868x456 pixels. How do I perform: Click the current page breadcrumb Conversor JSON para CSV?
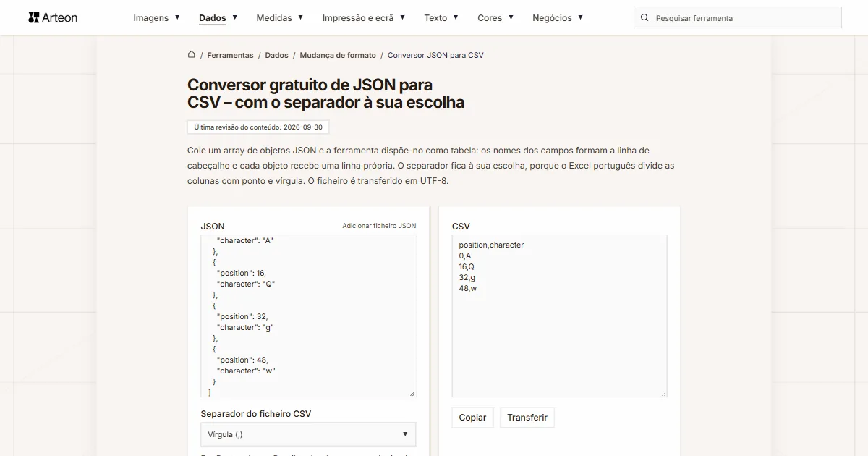tap(435, 55)
